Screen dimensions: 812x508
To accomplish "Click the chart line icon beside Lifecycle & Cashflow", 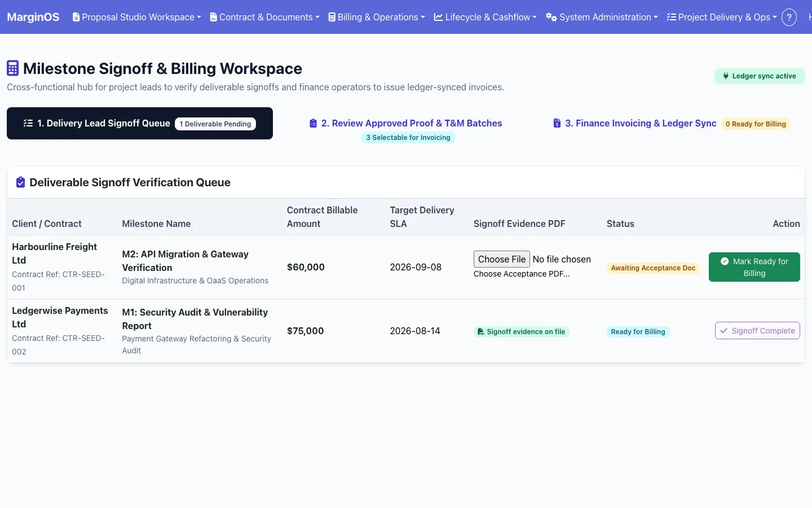I will (x=438, y=17).
